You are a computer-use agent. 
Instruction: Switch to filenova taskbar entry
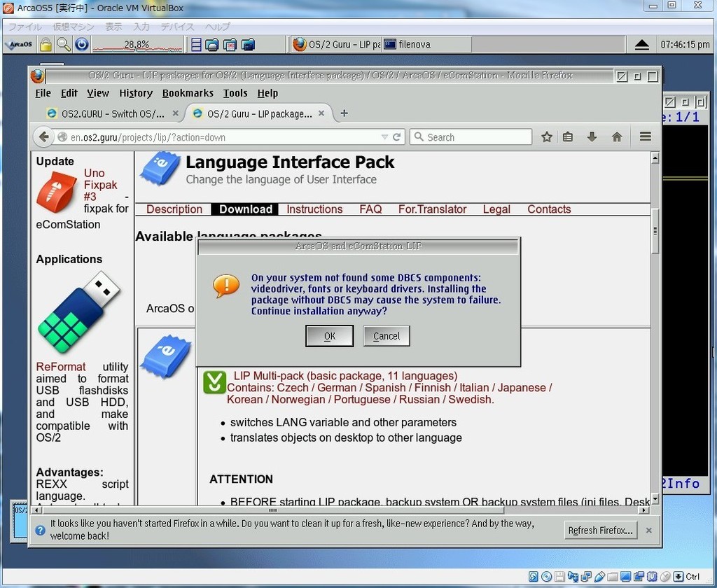tap(426, 44)
